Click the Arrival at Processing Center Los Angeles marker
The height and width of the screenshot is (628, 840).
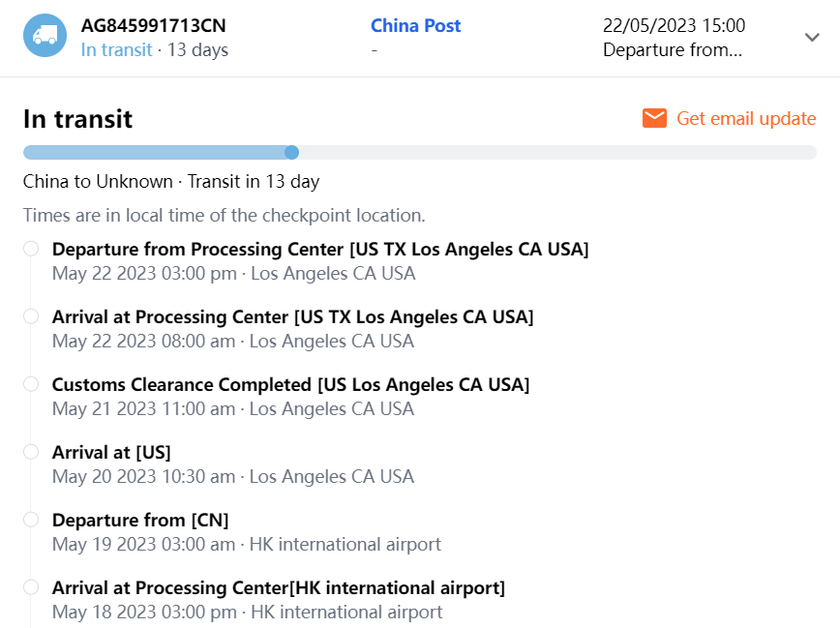pos(31,316)
